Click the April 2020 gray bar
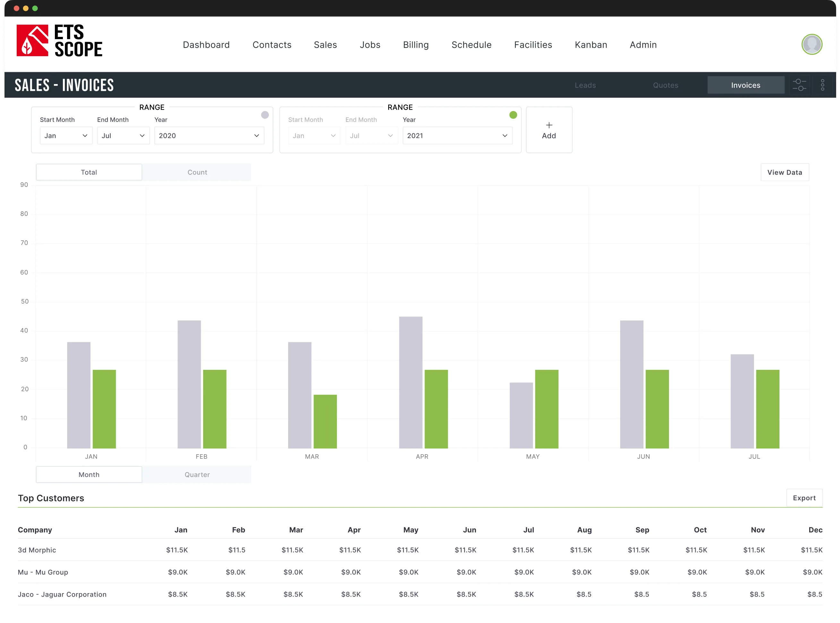This screenshot has height=623, width=840. (410, 382)
